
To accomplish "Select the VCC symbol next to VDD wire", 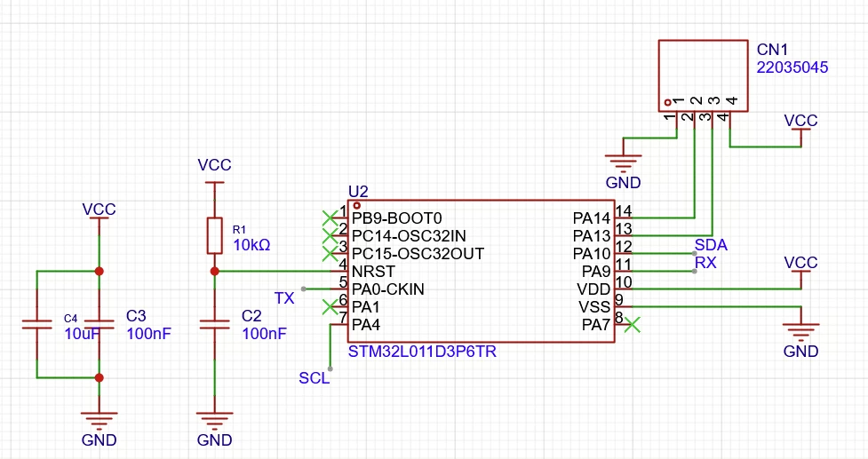I will click(801, 267).
